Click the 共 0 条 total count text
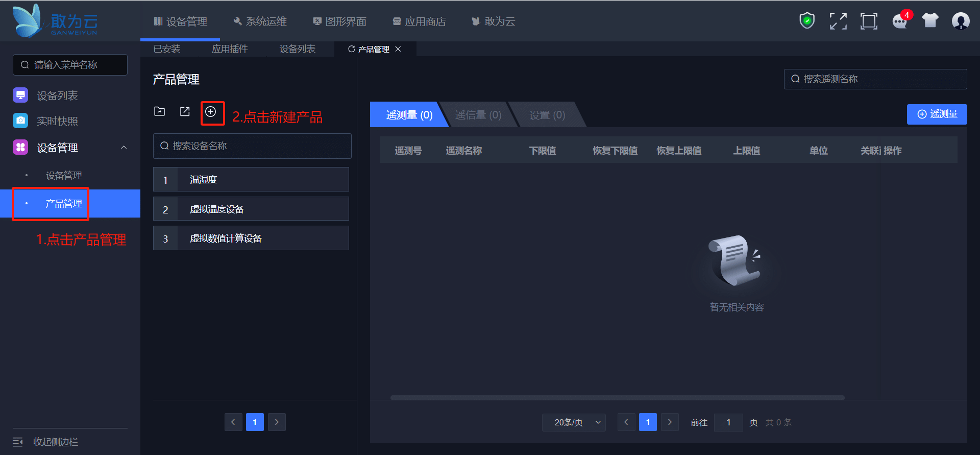Viewport: 980px width, 455px height. (x=778, y=422)
